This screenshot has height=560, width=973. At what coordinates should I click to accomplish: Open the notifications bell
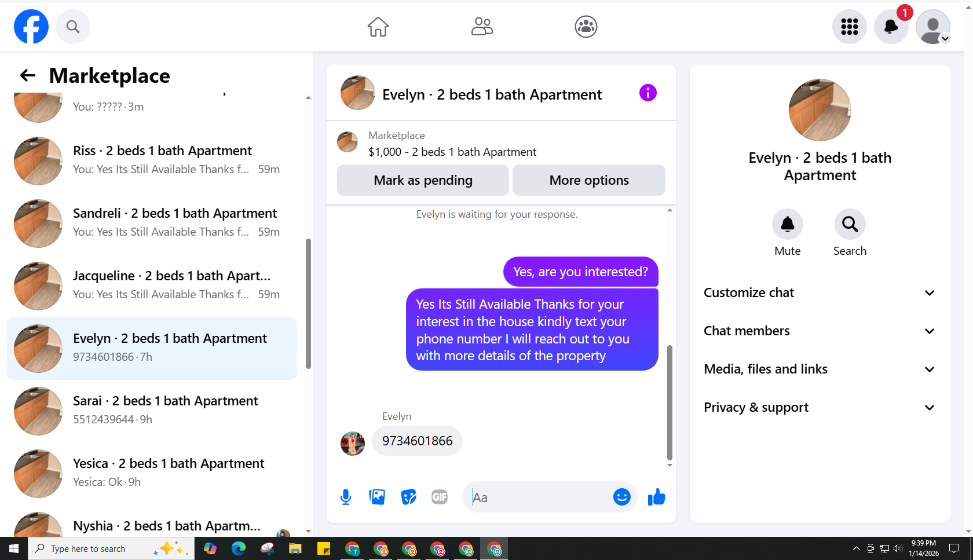pyautogui.click(x=891, y=27)
